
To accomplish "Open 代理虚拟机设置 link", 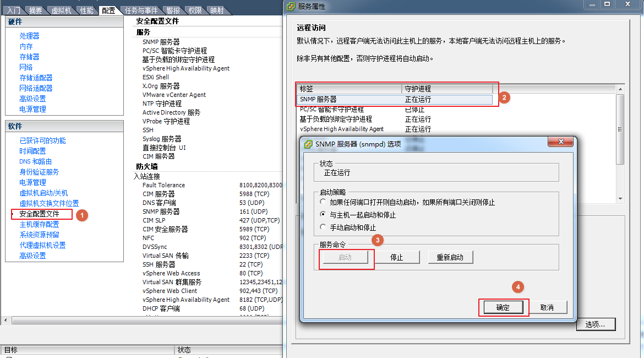I will [x=43, y=246].
